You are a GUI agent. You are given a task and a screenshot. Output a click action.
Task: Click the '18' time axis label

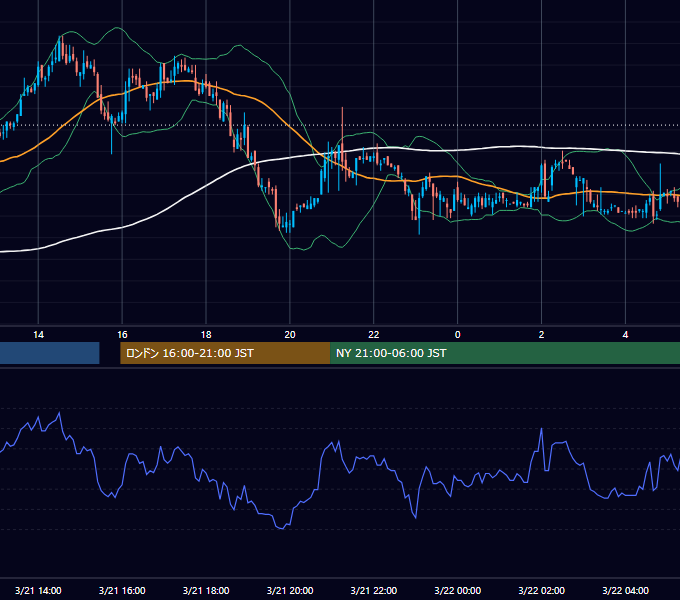206,335
